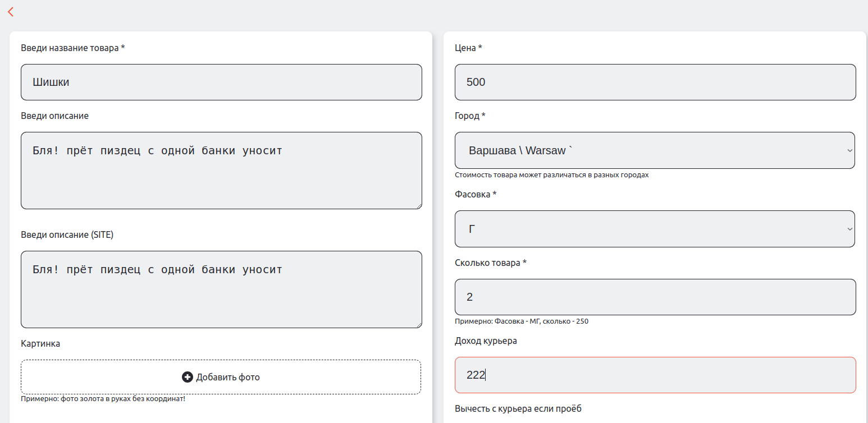Select the Цена field containing 500
The width and height of the screenshot is (868, 423).
click(x=655, y=82)
